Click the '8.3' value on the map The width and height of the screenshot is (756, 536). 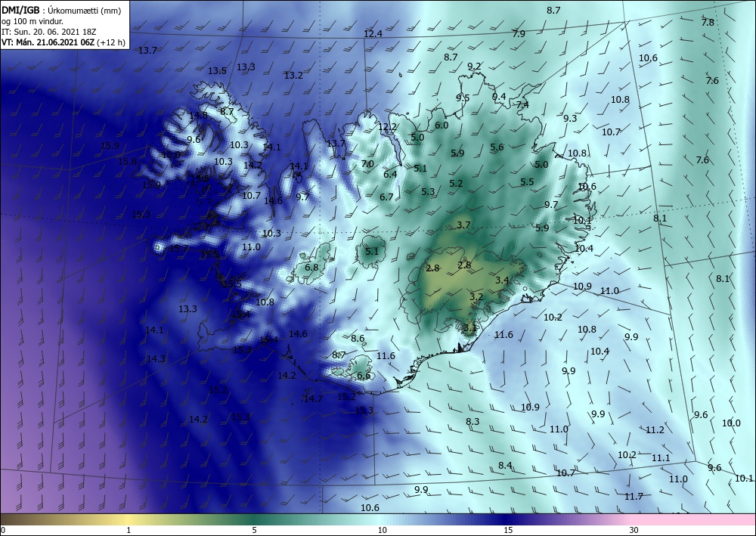click(x=472, y=421)
